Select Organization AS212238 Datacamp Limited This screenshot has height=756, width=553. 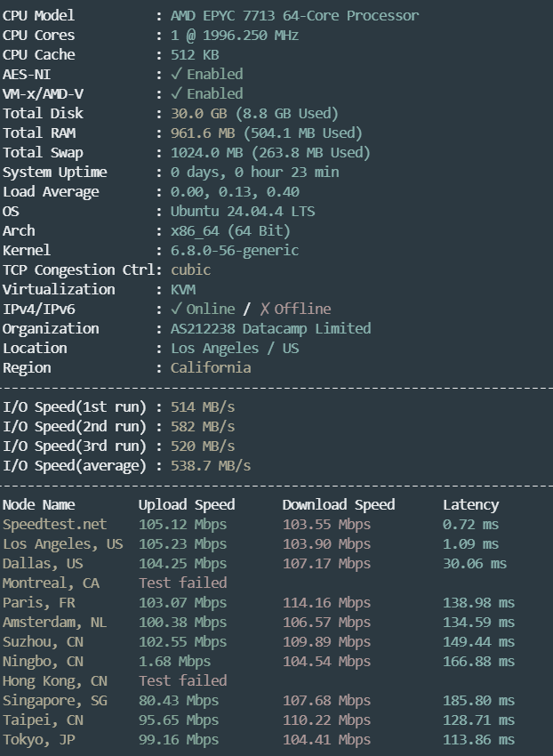point(270,328)
